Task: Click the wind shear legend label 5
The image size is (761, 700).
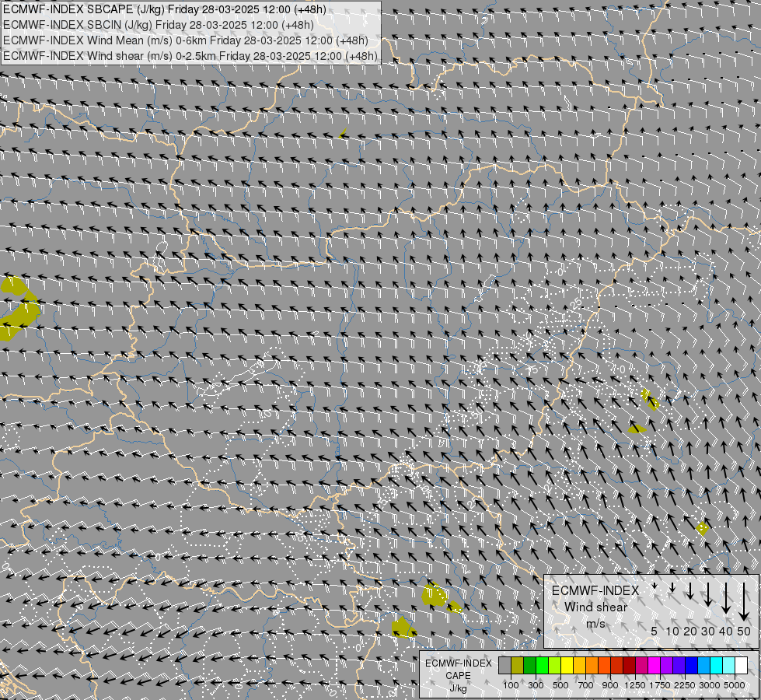Action: click(655, 631)
